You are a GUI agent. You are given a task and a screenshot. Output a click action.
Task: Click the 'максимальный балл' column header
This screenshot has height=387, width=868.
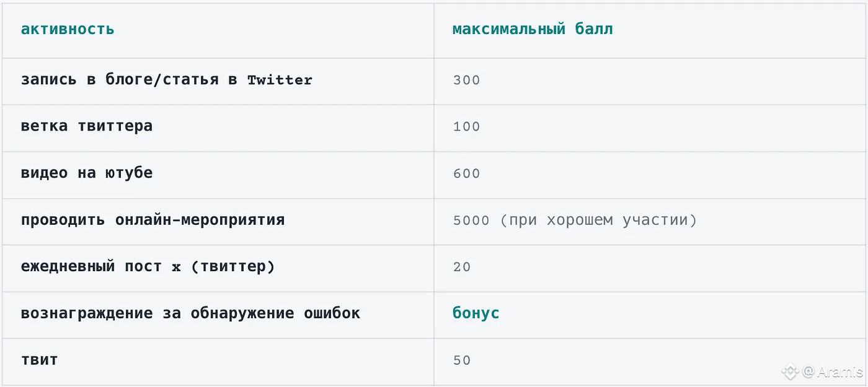point(533,29)
